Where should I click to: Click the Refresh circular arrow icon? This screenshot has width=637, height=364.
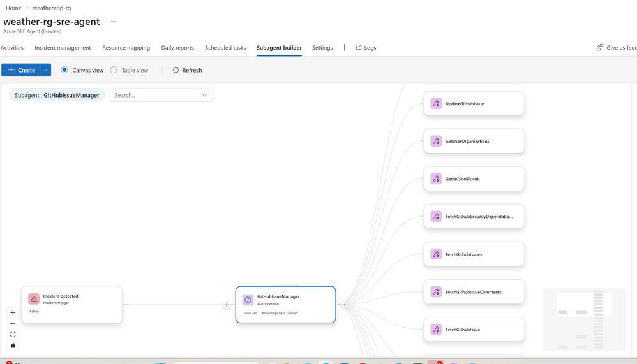176,70
